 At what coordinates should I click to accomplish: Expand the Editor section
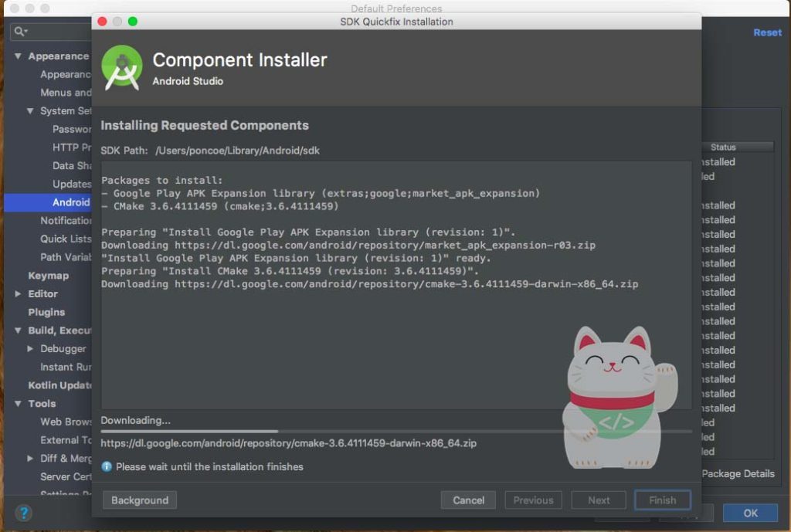(19, 293)
